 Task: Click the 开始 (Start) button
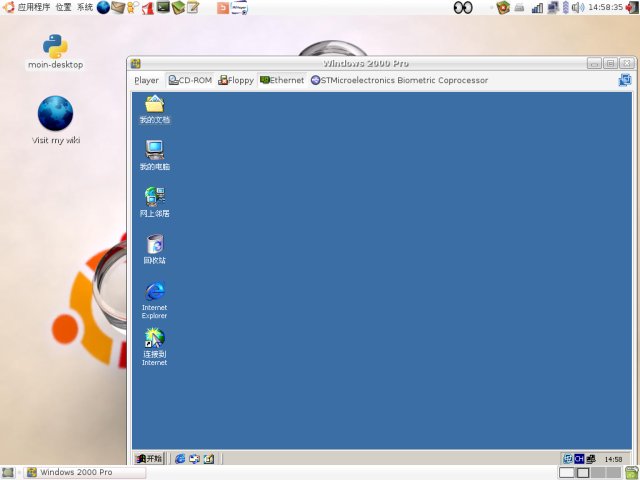click(149, 458)
